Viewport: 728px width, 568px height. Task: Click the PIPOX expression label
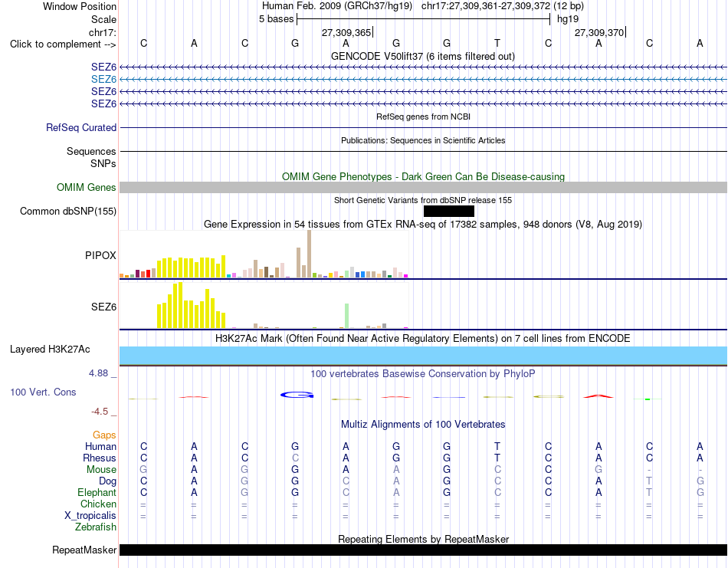tap(100, 255)
